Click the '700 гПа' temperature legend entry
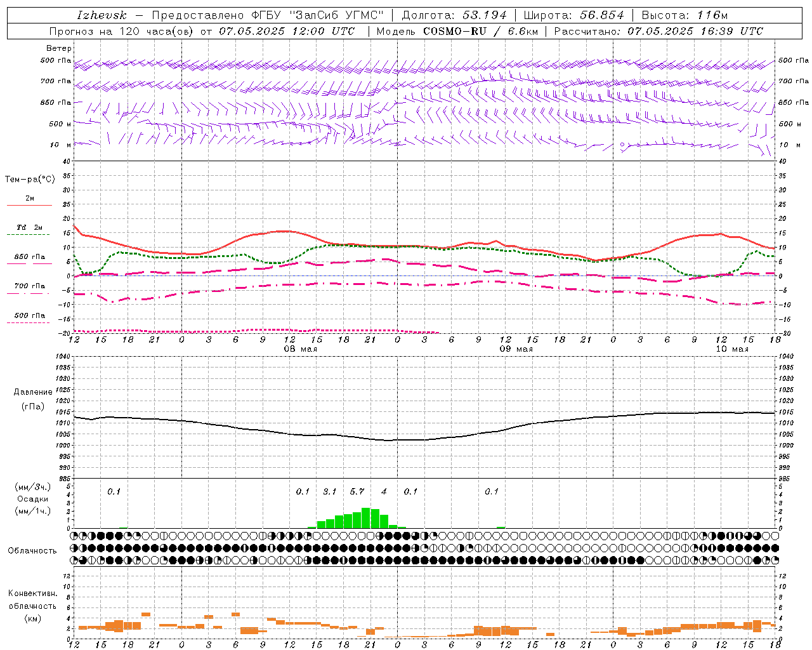 click(x=30, y=286)
